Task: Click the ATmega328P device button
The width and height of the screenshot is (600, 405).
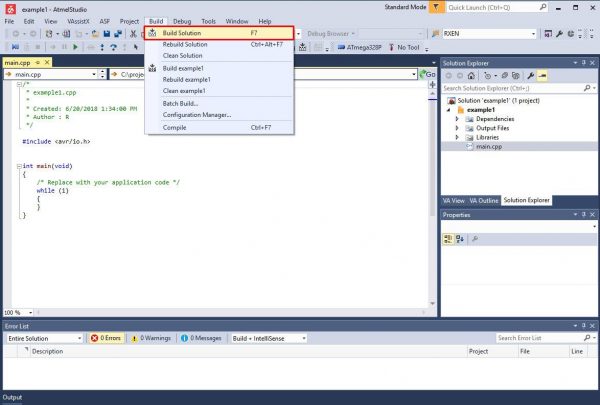Action: (359, 47)
